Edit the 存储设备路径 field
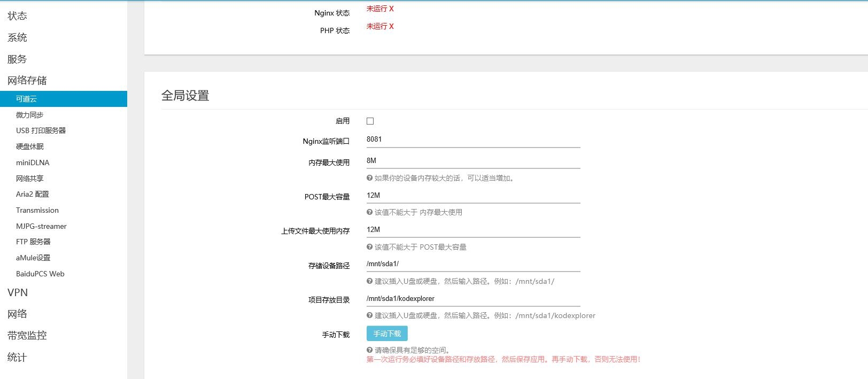This screenshot has width=868, height=379. coord(473,264)
